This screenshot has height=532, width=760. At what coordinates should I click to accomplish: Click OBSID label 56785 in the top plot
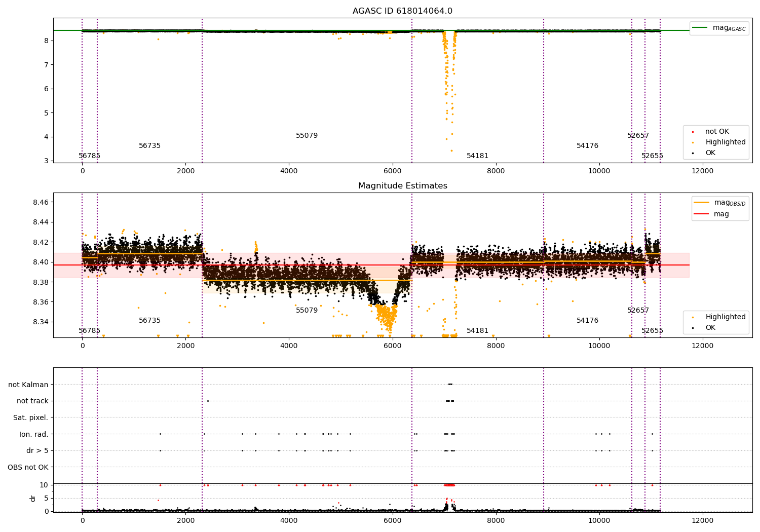90,156
